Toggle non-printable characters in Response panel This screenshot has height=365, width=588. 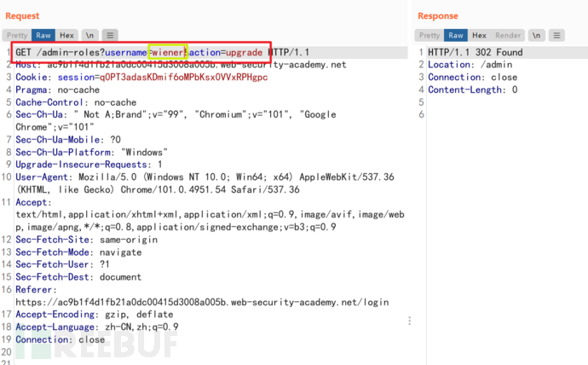(537, 35)
